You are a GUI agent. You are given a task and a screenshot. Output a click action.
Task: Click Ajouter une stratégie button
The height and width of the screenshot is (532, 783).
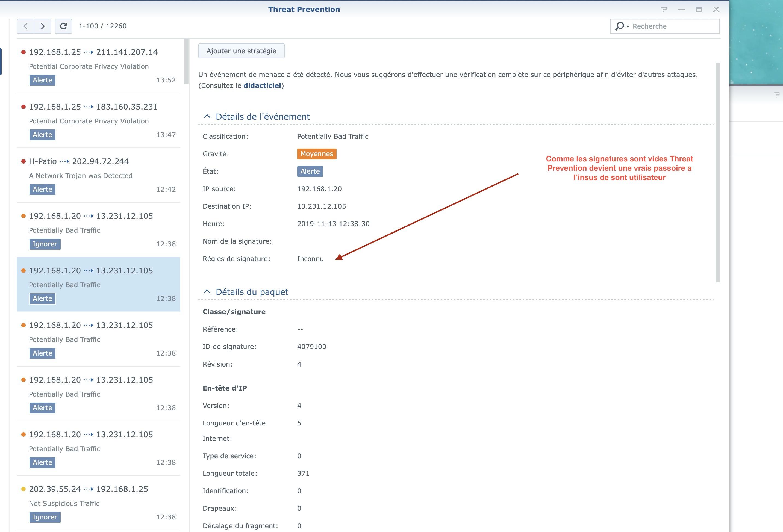(241, 51)
